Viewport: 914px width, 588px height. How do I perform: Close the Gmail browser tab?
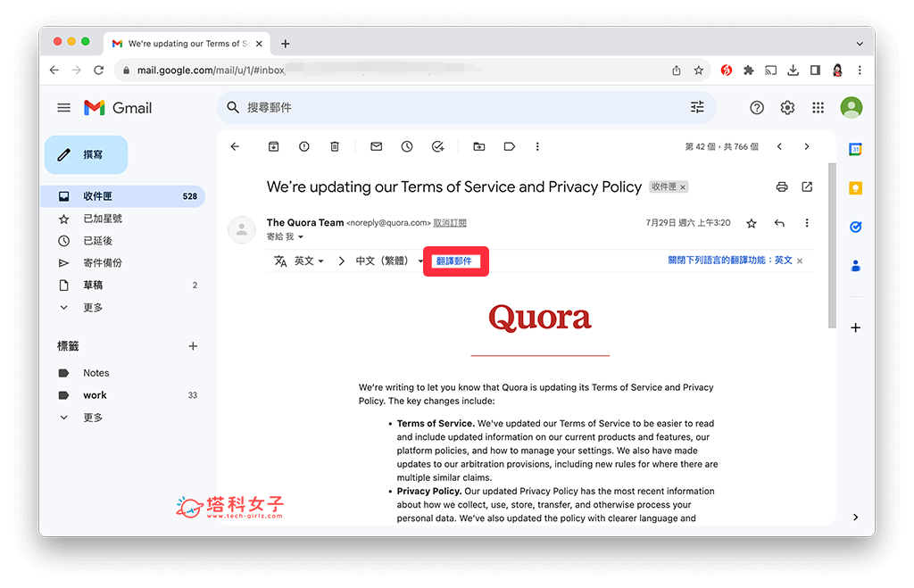[x=259, y=44]
